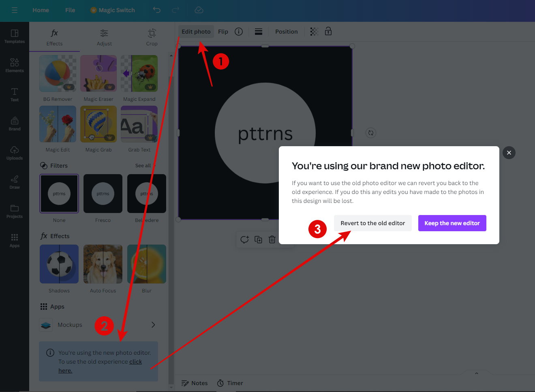Duplicate the image with copy icon
Image resolution: width=535 pixels, height=392 pixels.
258,239
